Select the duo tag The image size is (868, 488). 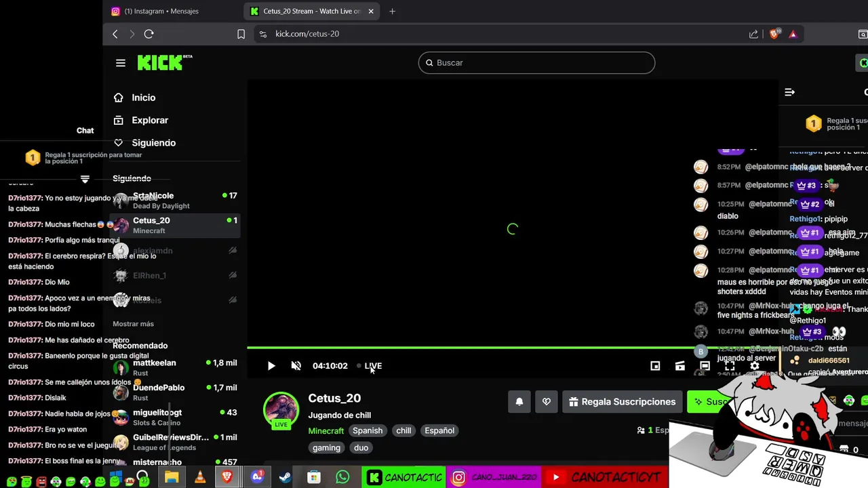pyautogui.click(x=361, y=448)
